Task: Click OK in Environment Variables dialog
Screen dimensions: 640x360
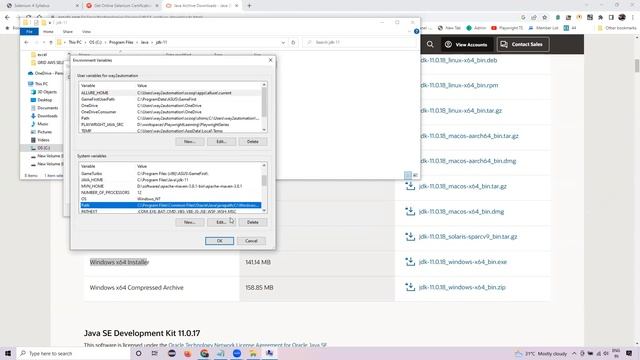Action: [219, 241]
